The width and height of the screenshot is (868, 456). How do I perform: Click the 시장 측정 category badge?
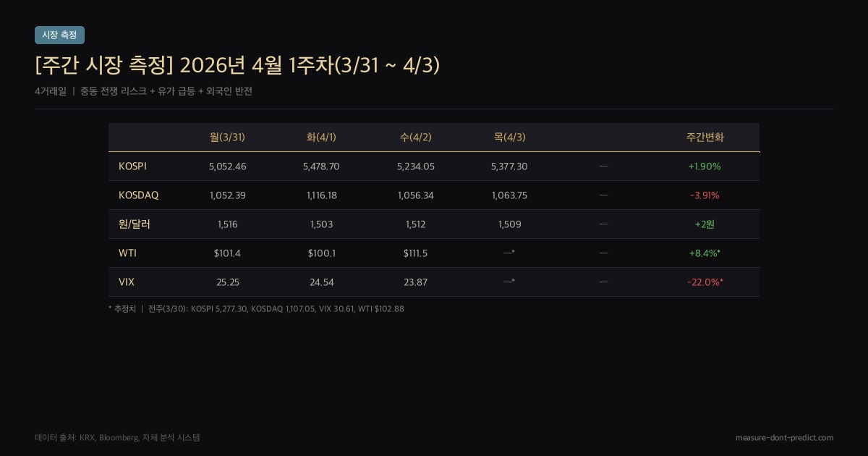pyautogui.click(x=59, y=35)
